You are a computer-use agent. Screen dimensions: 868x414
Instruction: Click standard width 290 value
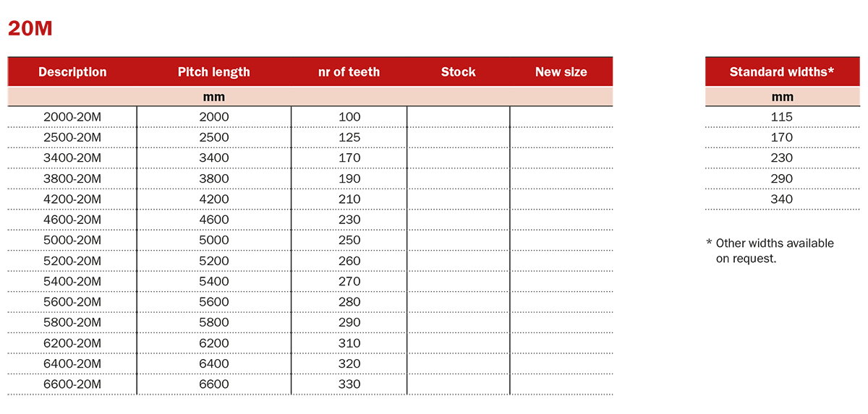coord(782,178)
